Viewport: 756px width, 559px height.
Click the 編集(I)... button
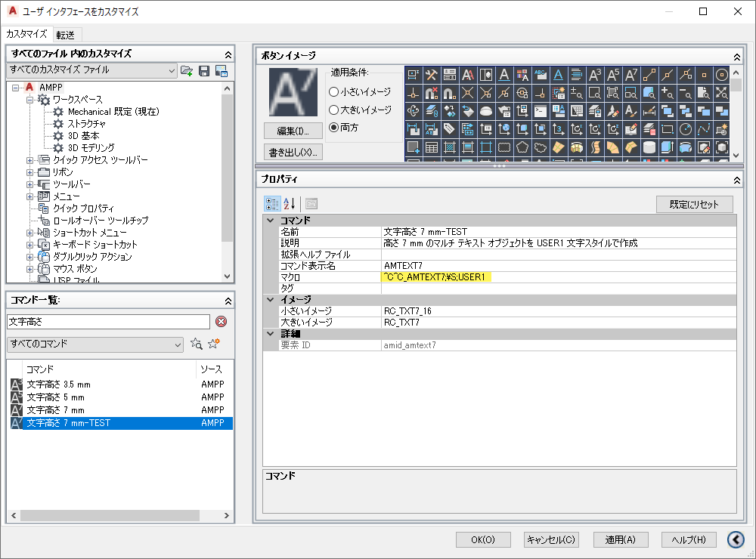tap(293, 131)
